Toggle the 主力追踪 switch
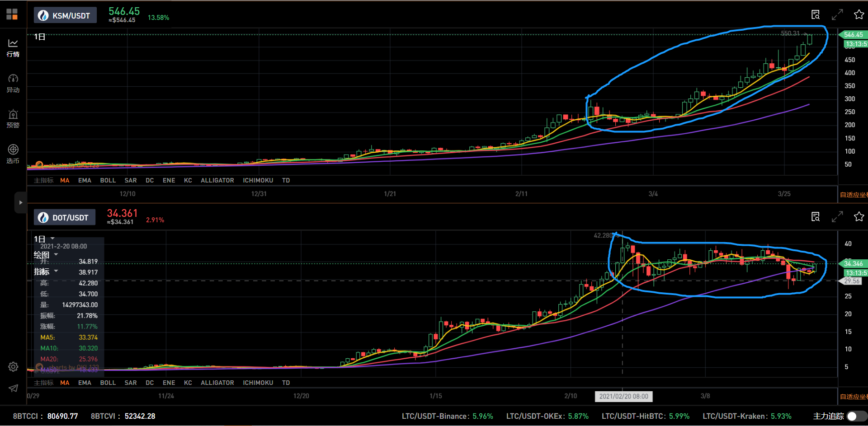 [x=856, y=416]
